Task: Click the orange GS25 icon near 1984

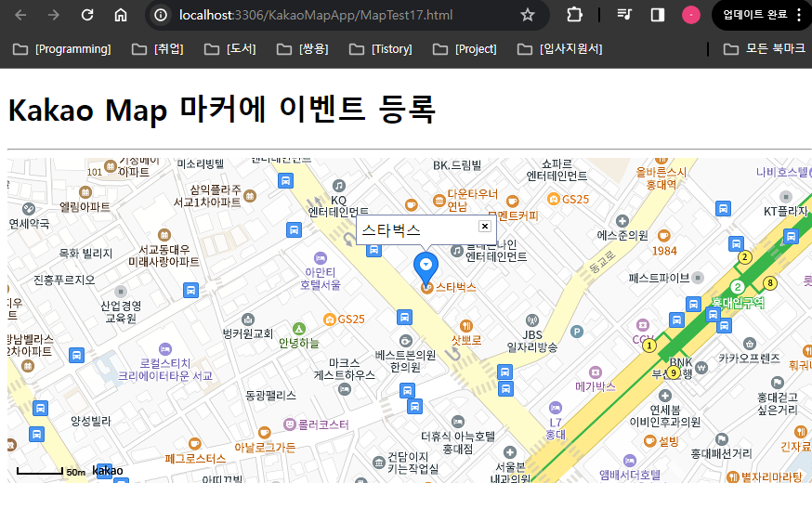Action: point(554,199)
